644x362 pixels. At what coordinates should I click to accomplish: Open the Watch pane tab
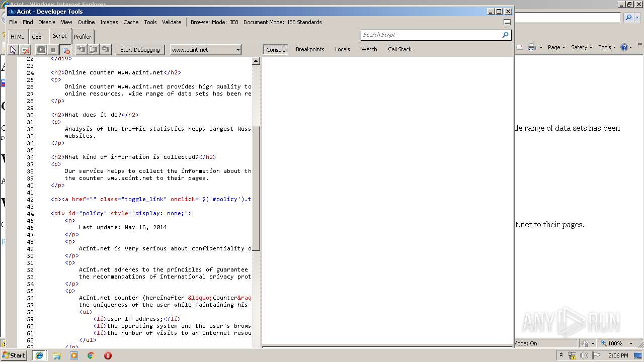(x=369, y=49)
